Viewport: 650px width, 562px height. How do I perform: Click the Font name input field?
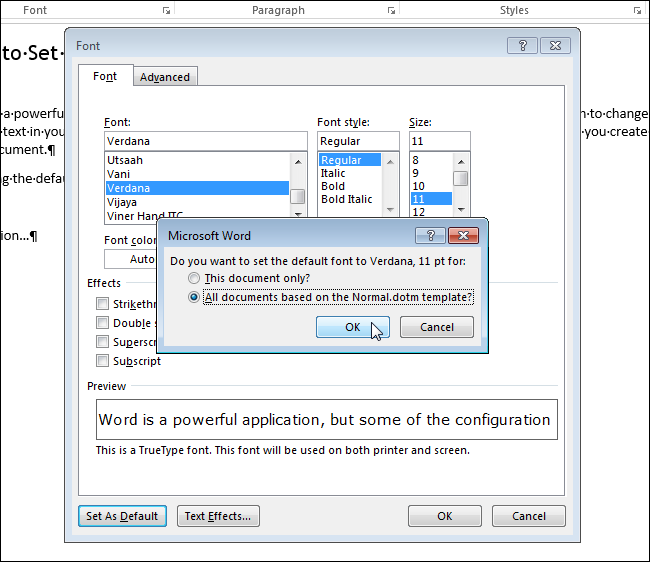pos(206,141)
